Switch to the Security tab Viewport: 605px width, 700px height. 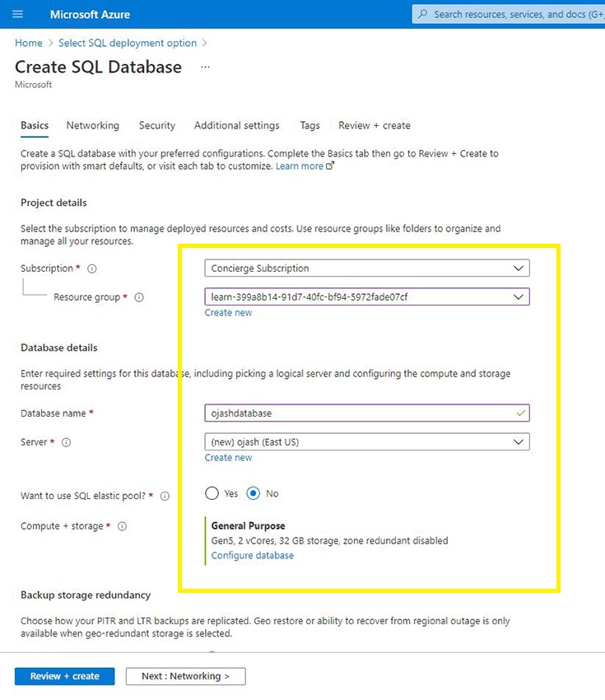point(157,125)
